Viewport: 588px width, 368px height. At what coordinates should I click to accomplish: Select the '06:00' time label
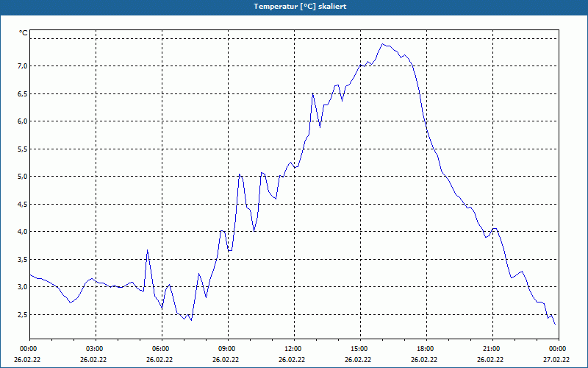coord(162,349)
